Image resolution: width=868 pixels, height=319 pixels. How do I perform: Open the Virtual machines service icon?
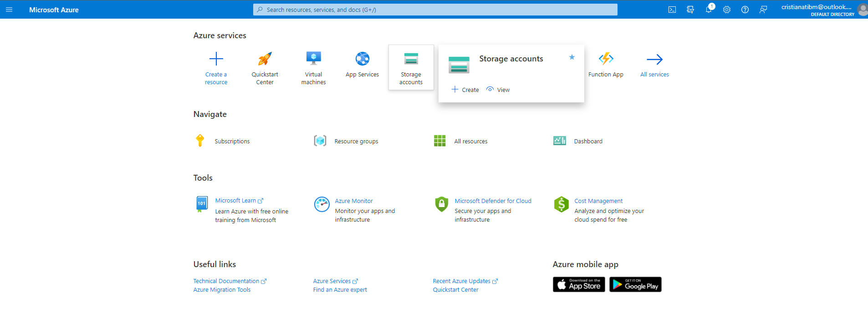[x=313, y=59]
